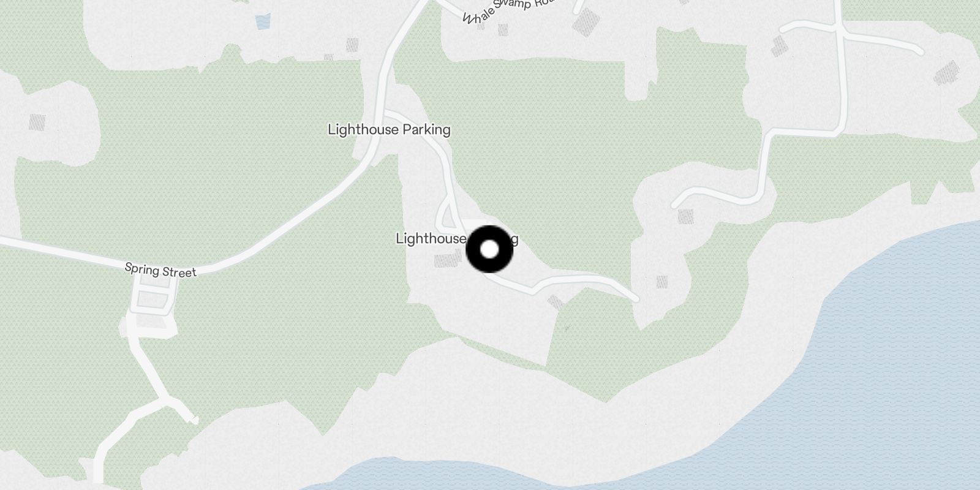Click the Whale Swamp Road label
This screenshot has width=980, height=490.
[508, 11]
